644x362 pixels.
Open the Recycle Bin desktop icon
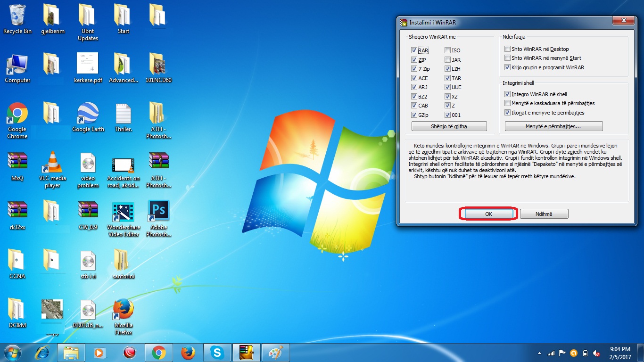(17, 19)
